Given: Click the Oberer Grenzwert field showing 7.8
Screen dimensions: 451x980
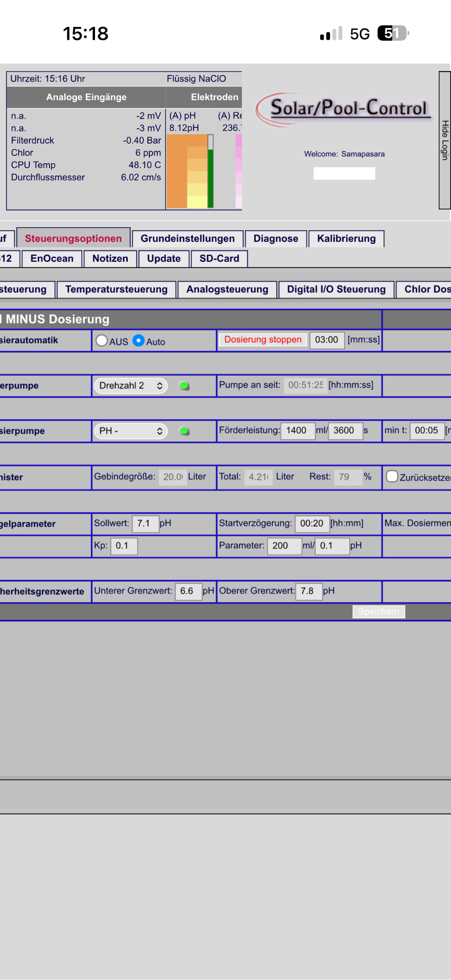Looking at the screenshot, I should pyautogui.click(x=309, y=591).
